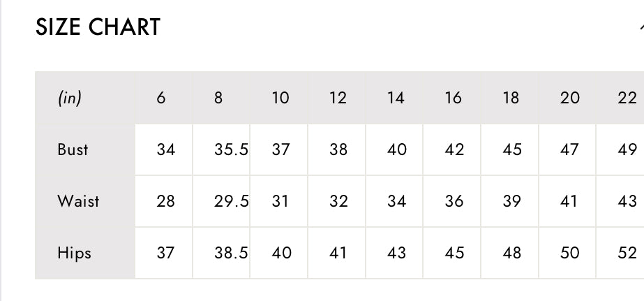
Task: Click waist value 28 for size 6
Action: 165,201
